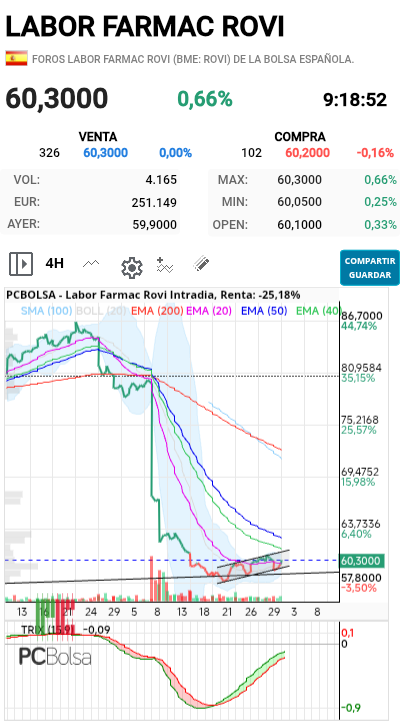Click the OPEN value 60,1000
400x721 pixels.
[299, 225]
